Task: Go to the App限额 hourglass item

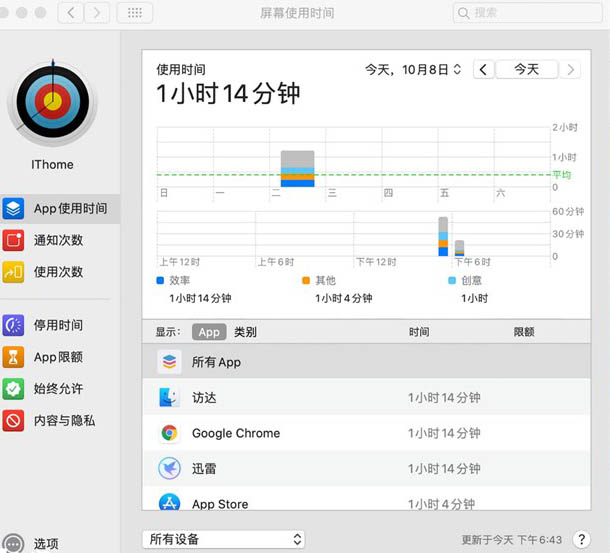Action: pyautogui.click(x=14, y=357)
